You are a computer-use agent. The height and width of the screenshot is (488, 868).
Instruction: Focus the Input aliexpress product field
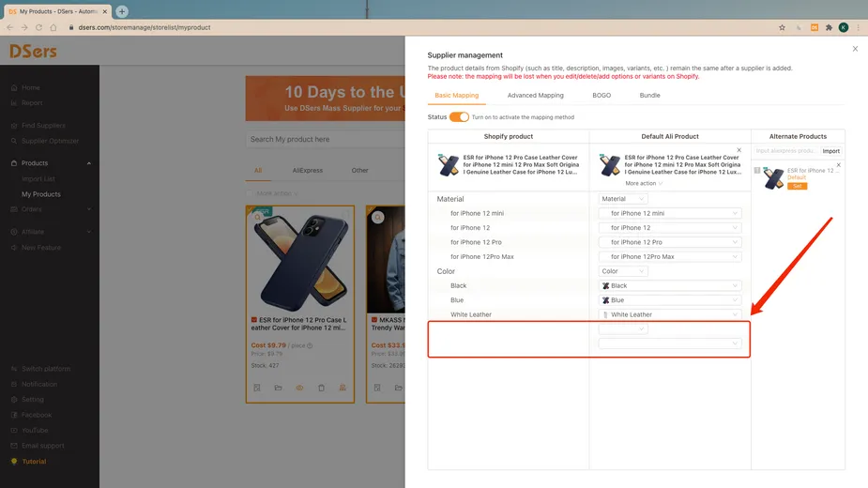tap(786, 151)
